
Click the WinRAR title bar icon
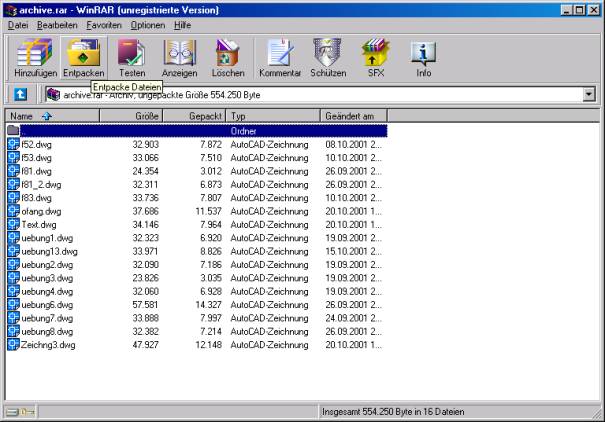[11, 10]
